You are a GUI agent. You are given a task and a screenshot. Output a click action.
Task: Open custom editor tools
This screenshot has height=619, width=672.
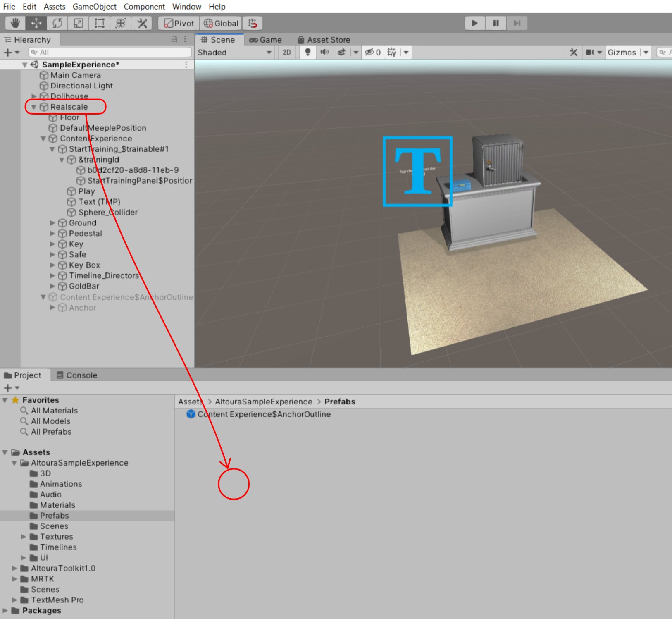[142, 23]
